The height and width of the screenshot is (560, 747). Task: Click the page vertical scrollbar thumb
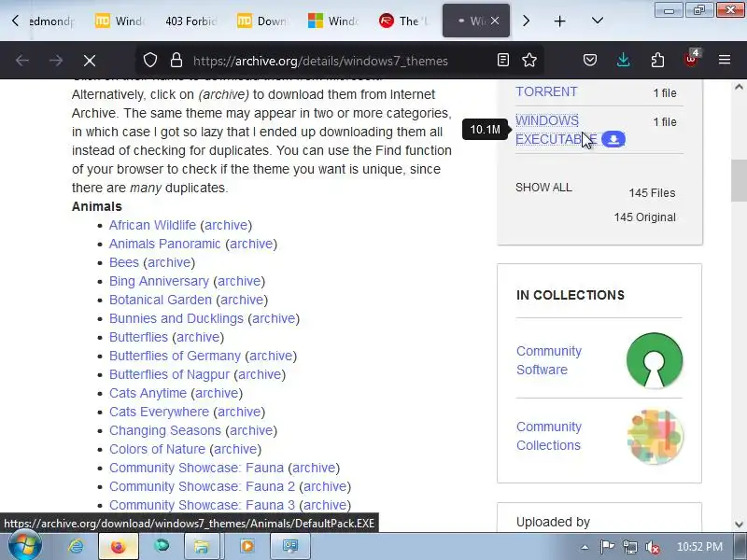[x=739, y=180]
